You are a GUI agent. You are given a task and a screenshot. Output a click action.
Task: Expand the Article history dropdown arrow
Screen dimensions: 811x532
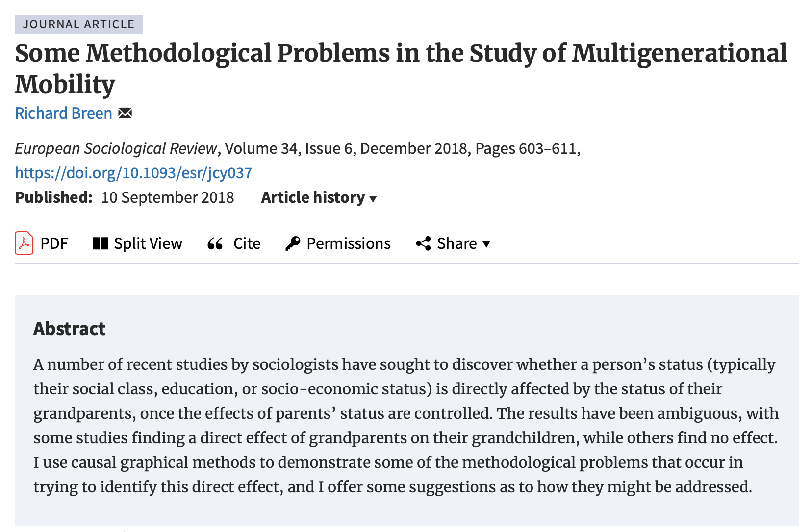tap(373, 199)
